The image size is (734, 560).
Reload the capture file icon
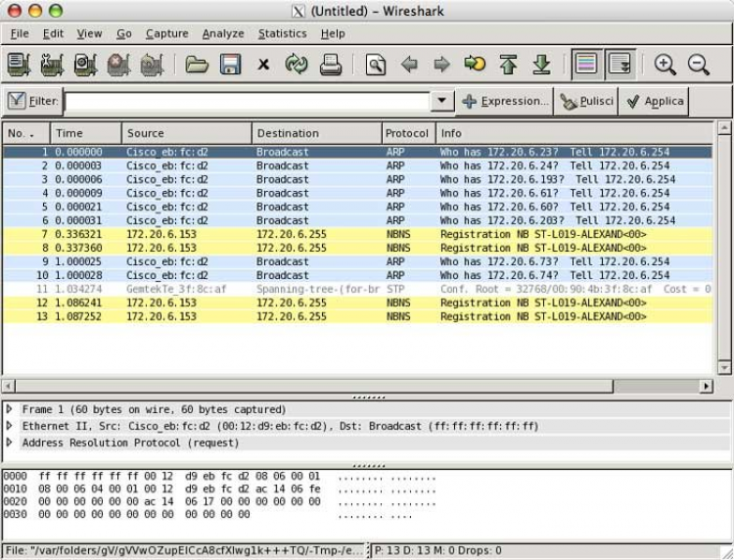coord(297,65)
